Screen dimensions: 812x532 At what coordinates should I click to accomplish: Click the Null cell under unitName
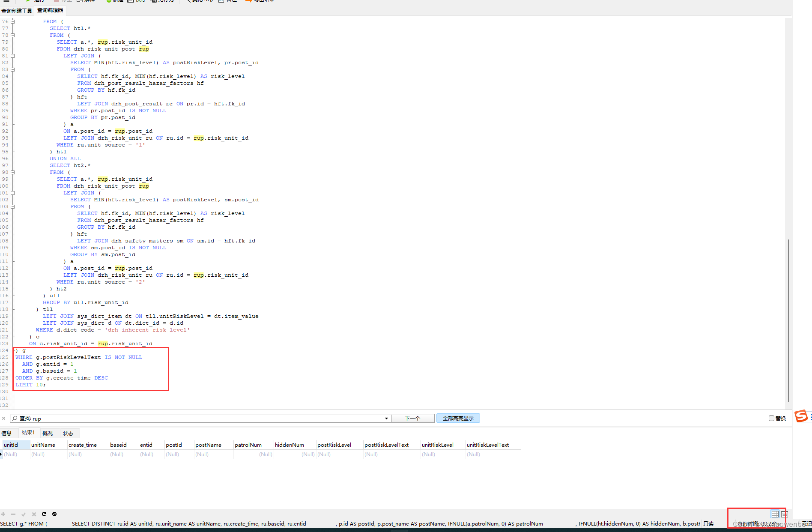(49, 454)
